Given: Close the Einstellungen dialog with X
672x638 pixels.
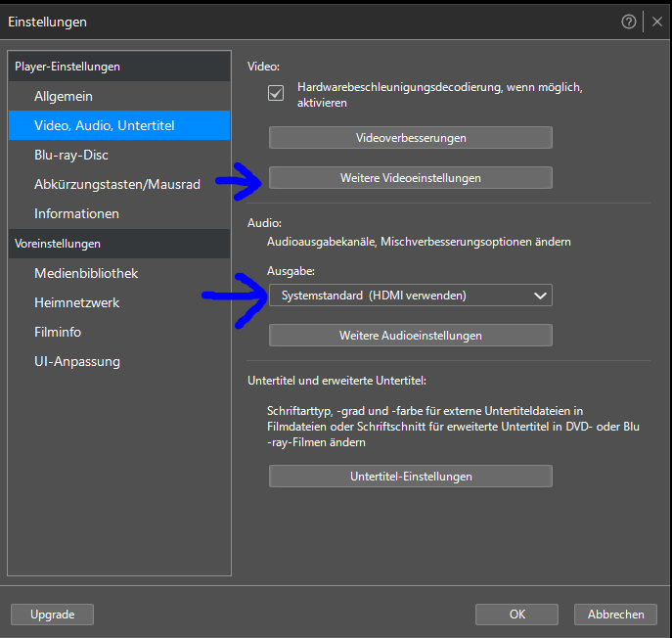Looking at the screenshot, I should coord(657,22).
